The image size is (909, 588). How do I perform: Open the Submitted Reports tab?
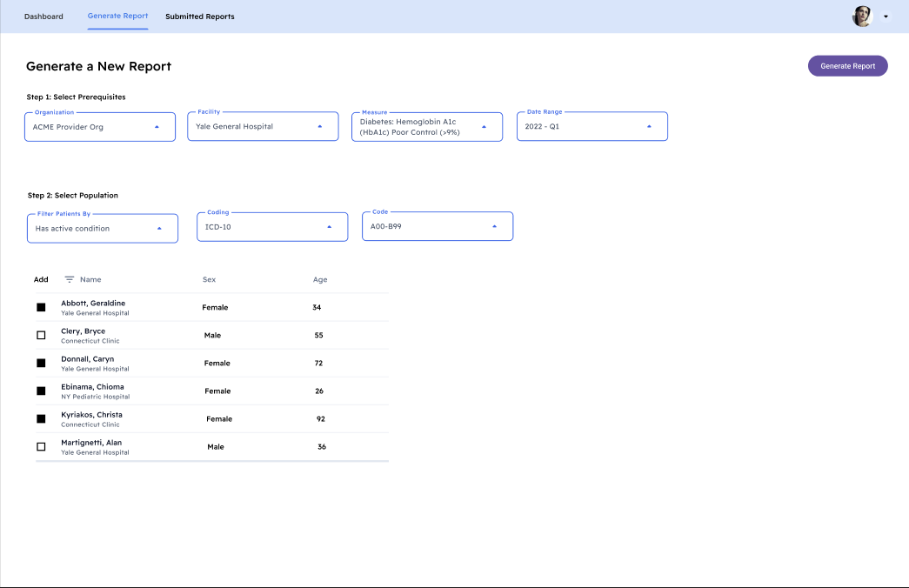pos(199,16)
